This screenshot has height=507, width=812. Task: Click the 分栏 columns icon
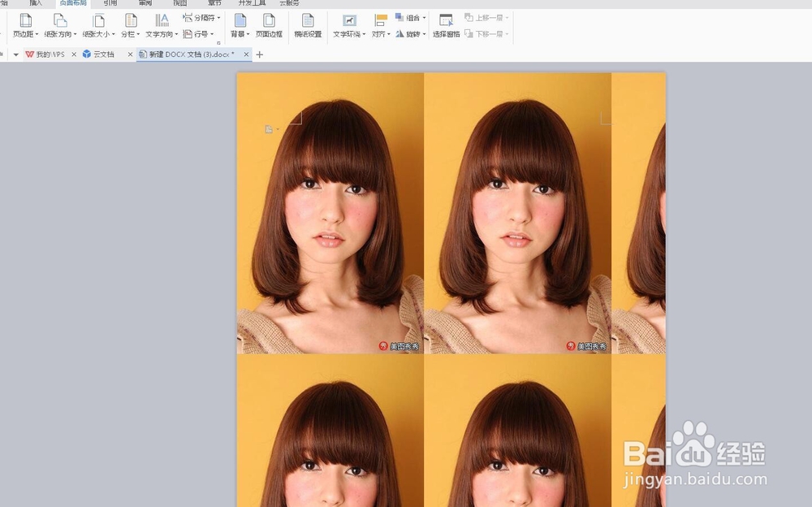[x=131, y=21]
